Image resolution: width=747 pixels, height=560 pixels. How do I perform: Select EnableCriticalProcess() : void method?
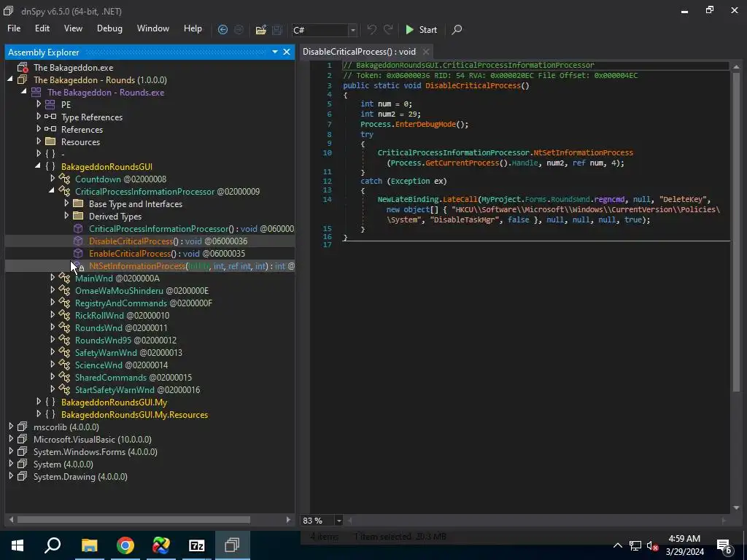point(167,253)
